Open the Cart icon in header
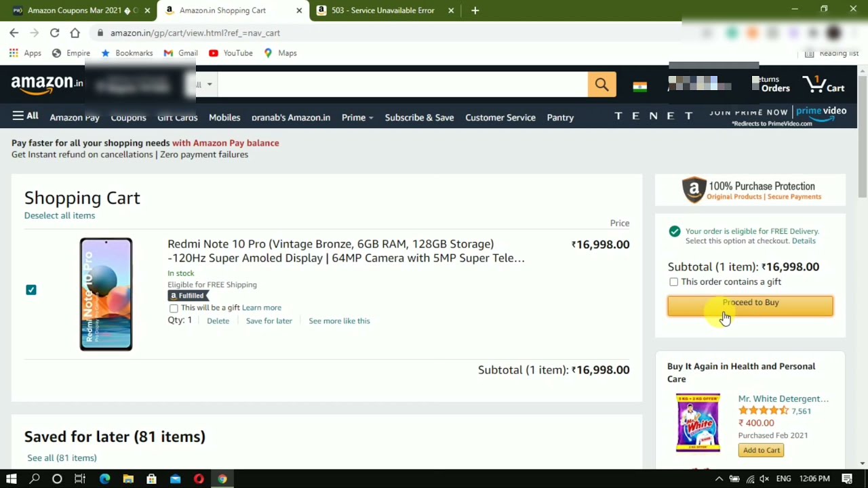868x488 pixels. (824, 84)
